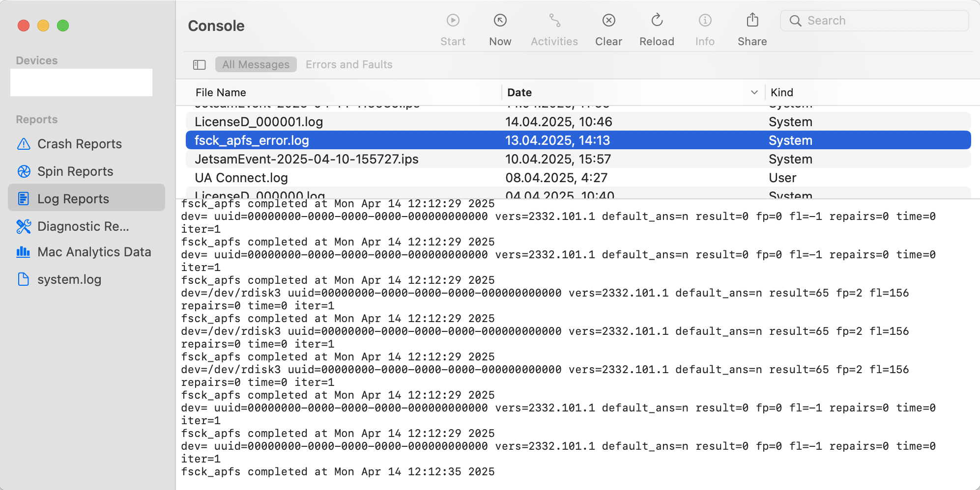Minimize the Console window with yellow button

(43, 26)
